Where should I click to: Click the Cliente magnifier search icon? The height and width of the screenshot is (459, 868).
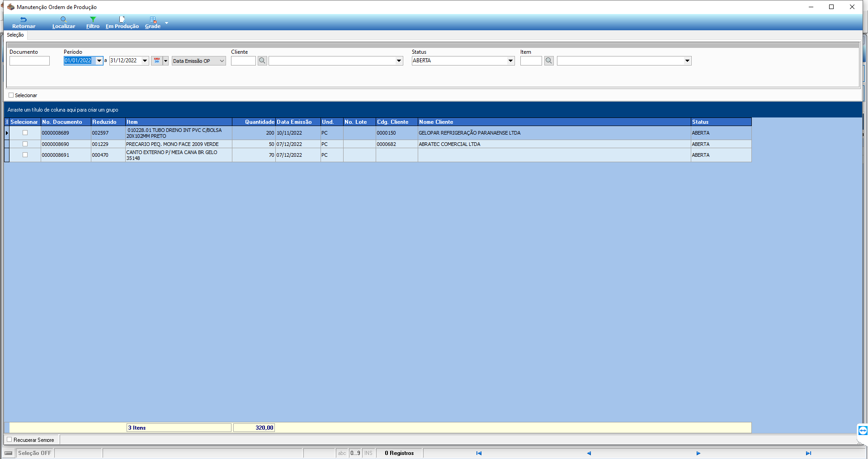pos(262,61)
